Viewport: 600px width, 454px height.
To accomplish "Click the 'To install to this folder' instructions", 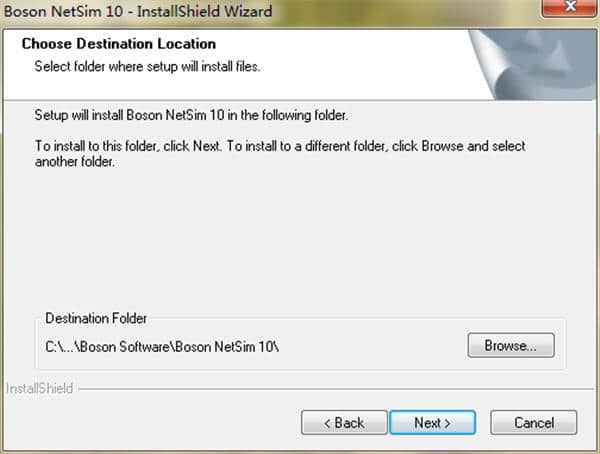I will pos(280,146).
